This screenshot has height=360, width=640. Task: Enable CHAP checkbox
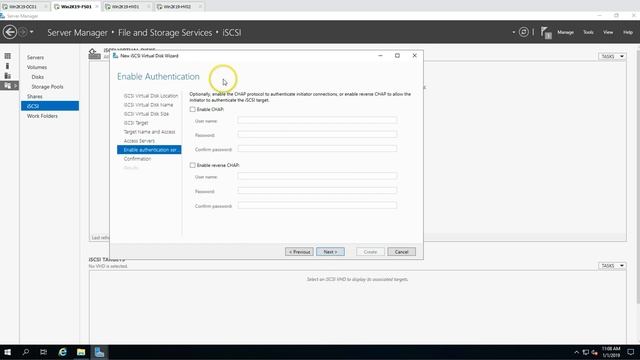tap(192, 109)
